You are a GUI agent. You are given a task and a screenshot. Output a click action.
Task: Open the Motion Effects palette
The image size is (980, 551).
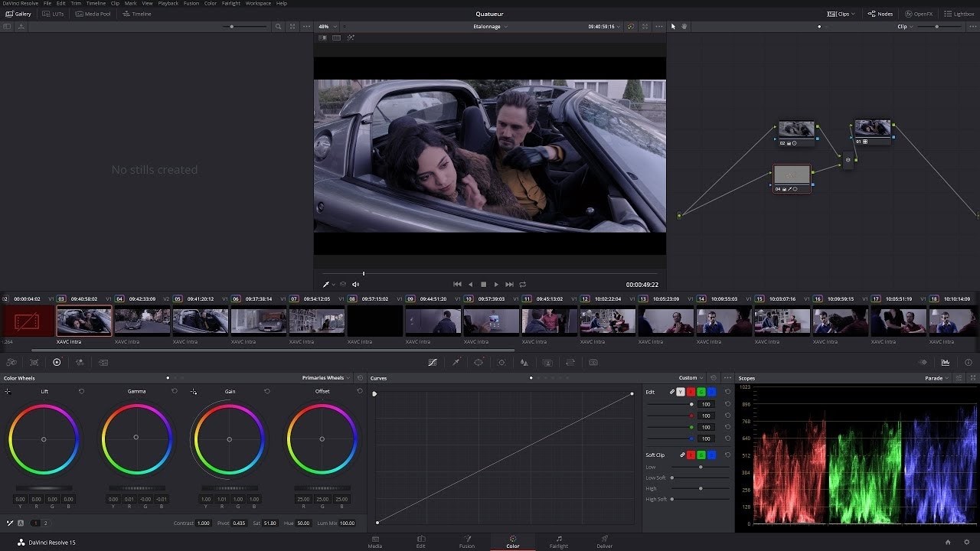103,362
